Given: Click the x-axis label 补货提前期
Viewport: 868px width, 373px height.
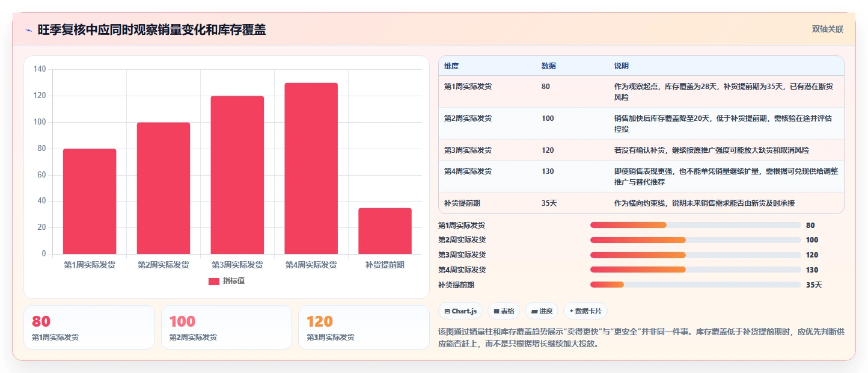Looking at the screenshot, I should click(385, 265).
